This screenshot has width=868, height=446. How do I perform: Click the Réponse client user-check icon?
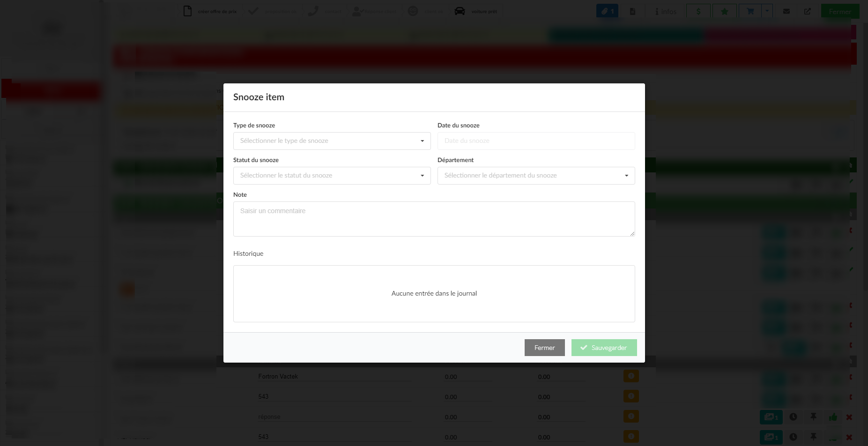[x=358, y=11]
